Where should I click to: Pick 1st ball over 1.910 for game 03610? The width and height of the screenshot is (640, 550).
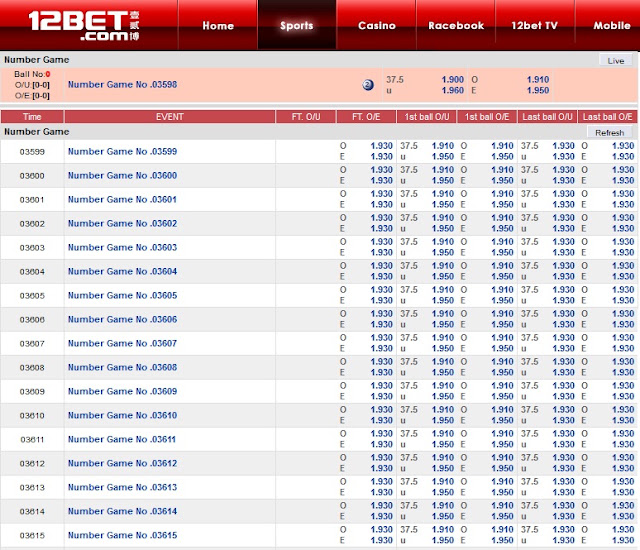[x=443, y=410]
